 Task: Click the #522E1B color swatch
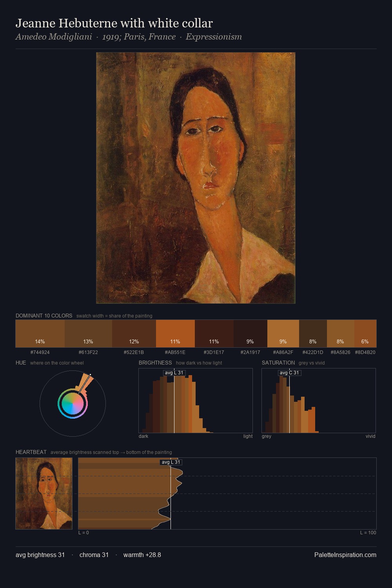(x=134, y=334)
